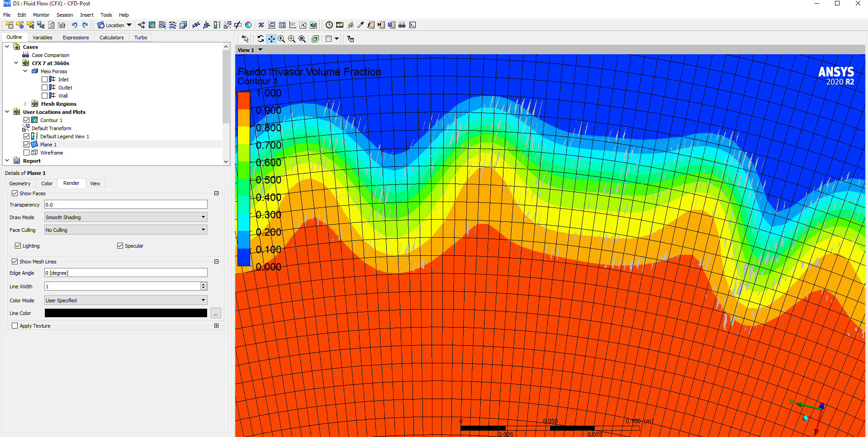Insert a table via toolbar icon
The image size is (868, 437).
click(282, 25)
